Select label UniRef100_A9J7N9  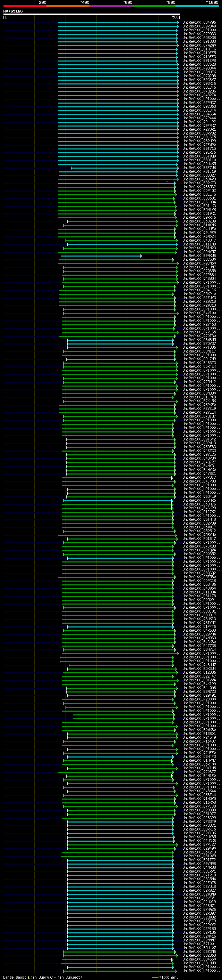pos(199,359)
